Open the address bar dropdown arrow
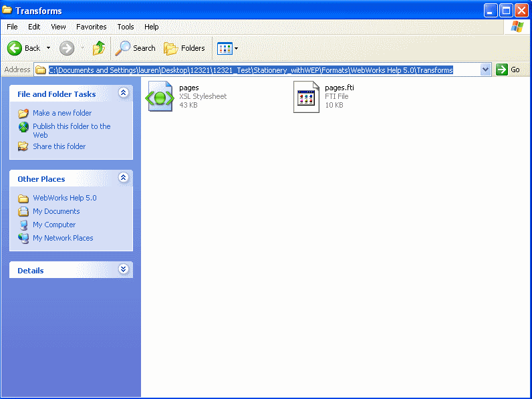 coord(486,70)
